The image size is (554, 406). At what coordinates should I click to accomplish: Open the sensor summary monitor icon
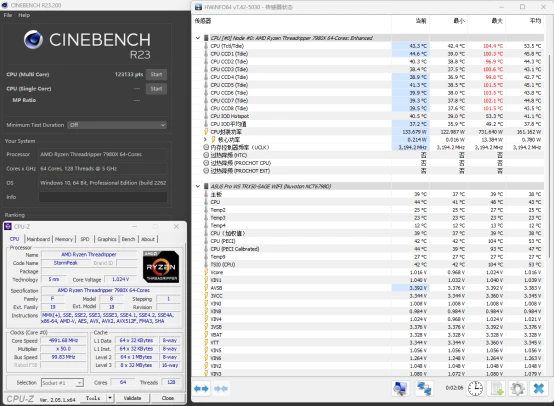400,389
